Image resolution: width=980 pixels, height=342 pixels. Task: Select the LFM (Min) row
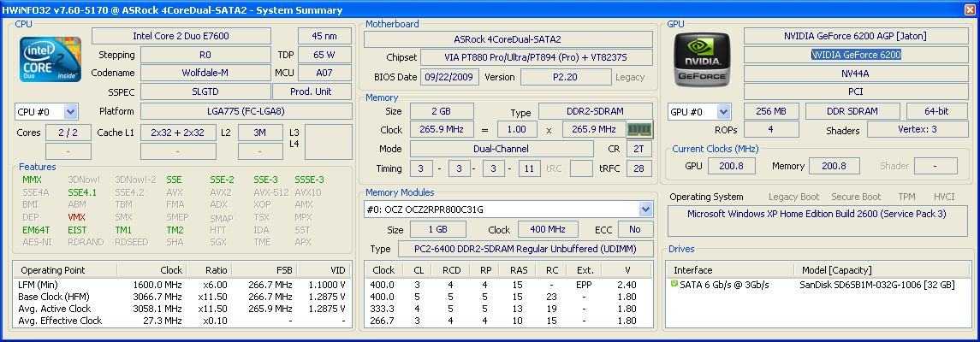click(181, 285)
